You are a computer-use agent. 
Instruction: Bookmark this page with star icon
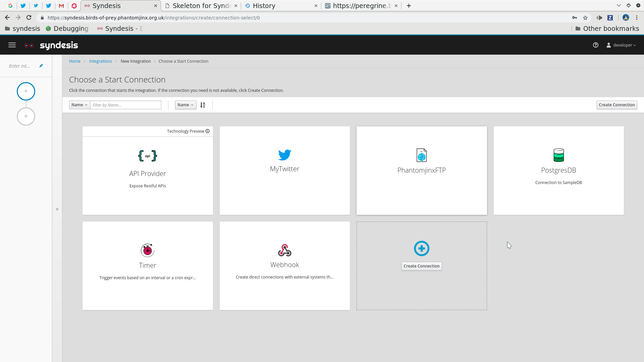[585, 18]
